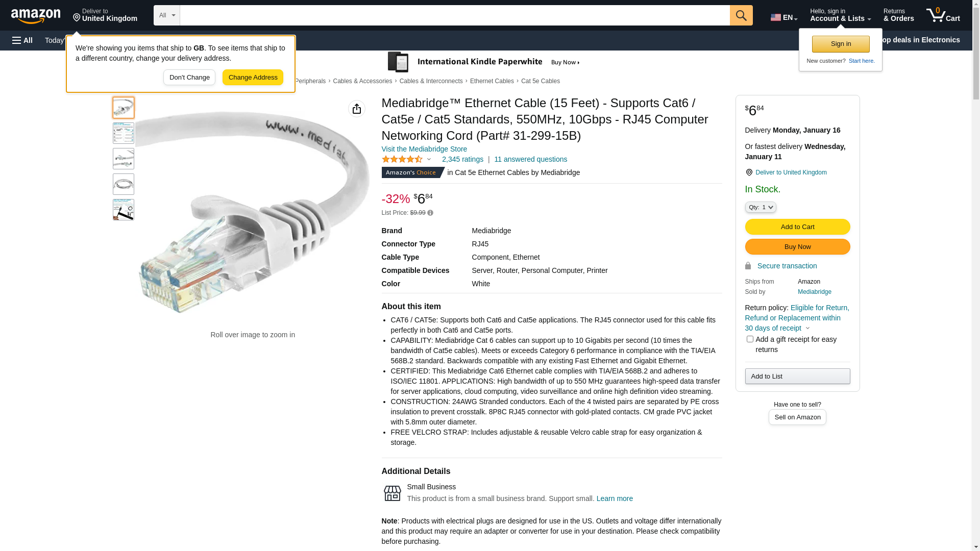Select the second product thumbnail

(124, 133)
